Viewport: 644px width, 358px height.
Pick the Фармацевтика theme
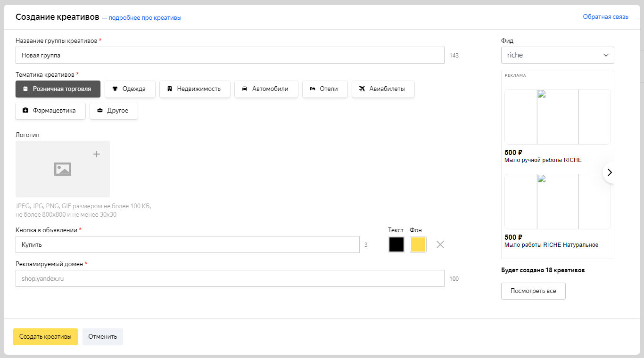[50, 111]
